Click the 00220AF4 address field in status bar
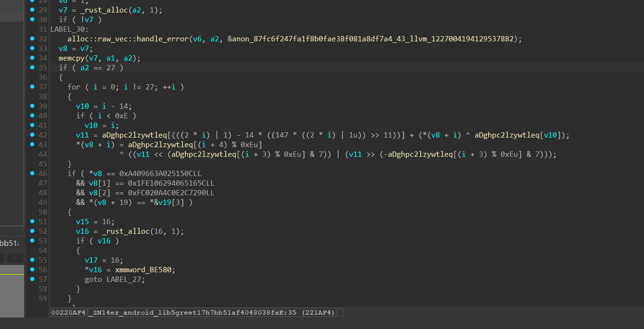This screenshot has height=329, width=644. point(68,312)
